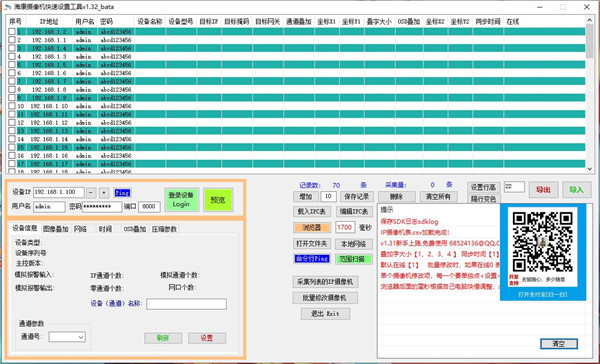Click the red 导出 export button
600x364 pixels.
(x=543, y=189)
